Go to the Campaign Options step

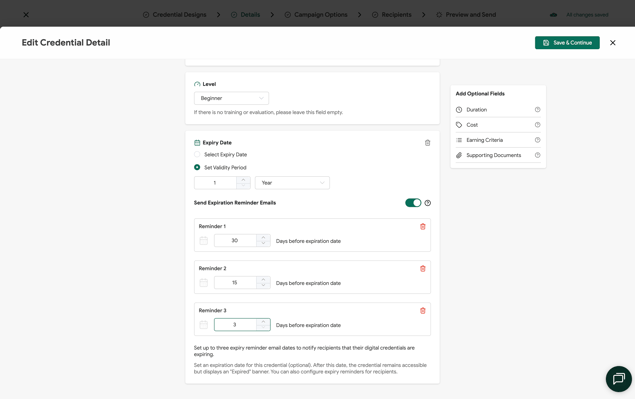316,15
